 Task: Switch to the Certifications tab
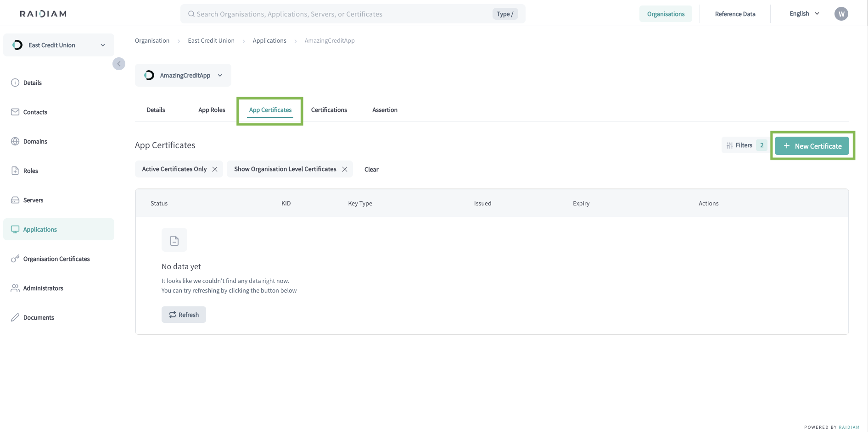pos(329,110)
